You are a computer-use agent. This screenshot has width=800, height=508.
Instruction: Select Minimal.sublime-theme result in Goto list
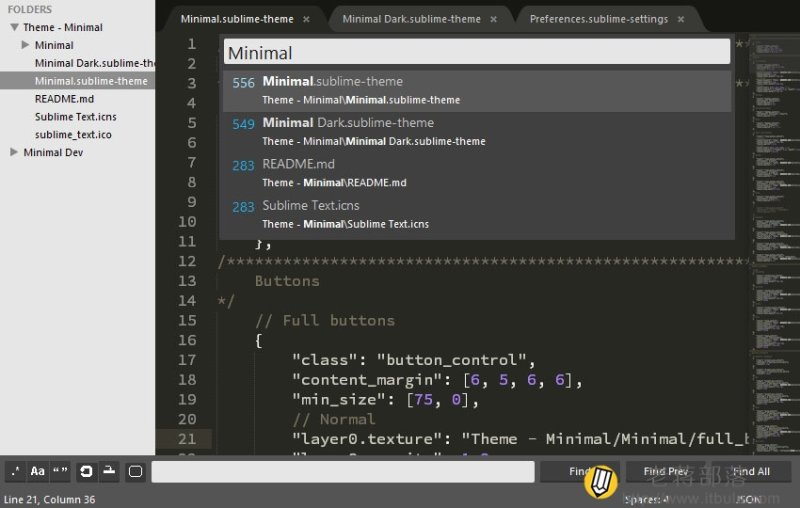[477, 91]
